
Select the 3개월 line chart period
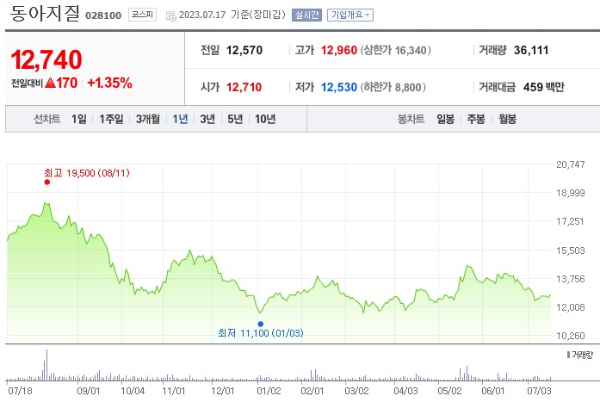tap(148, 119)
